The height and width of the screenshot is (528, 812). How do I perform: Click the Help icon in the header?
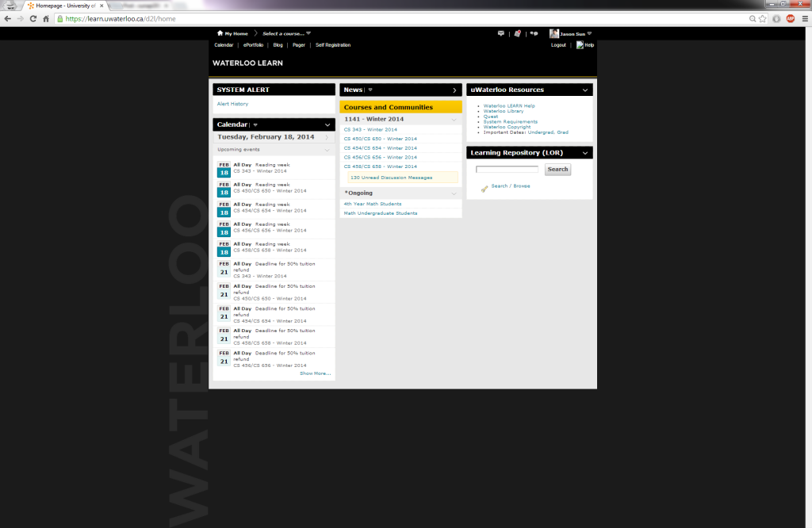pos(580,45)
